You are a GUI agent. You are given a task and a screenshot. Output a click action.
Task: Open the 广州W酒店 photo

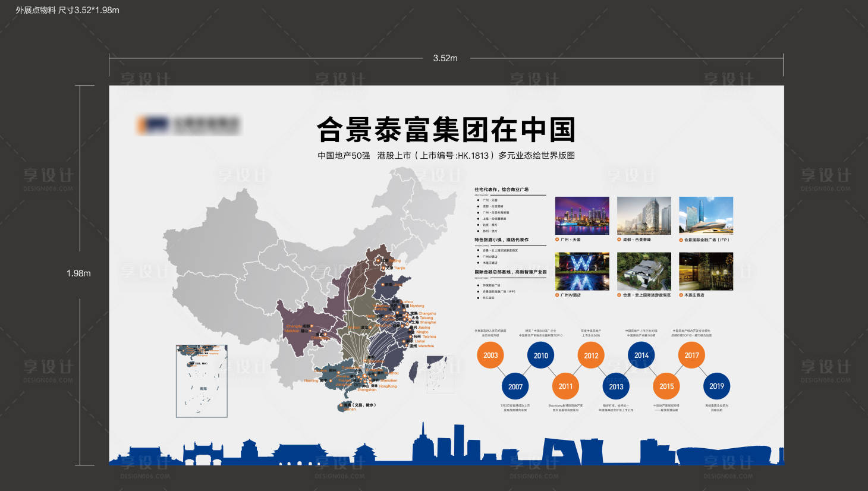[582, 270]
